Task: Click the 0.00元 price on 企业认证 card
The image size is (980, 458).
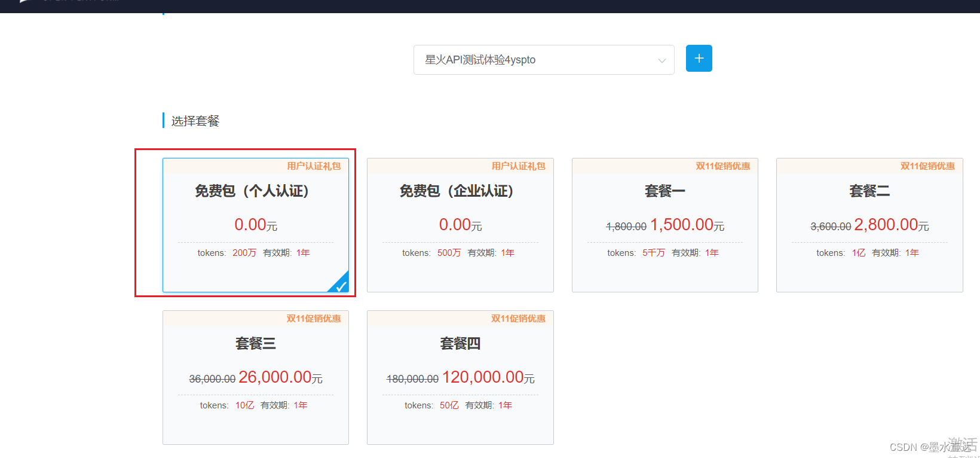Action: pyautogui.click(x=461, y=225)
